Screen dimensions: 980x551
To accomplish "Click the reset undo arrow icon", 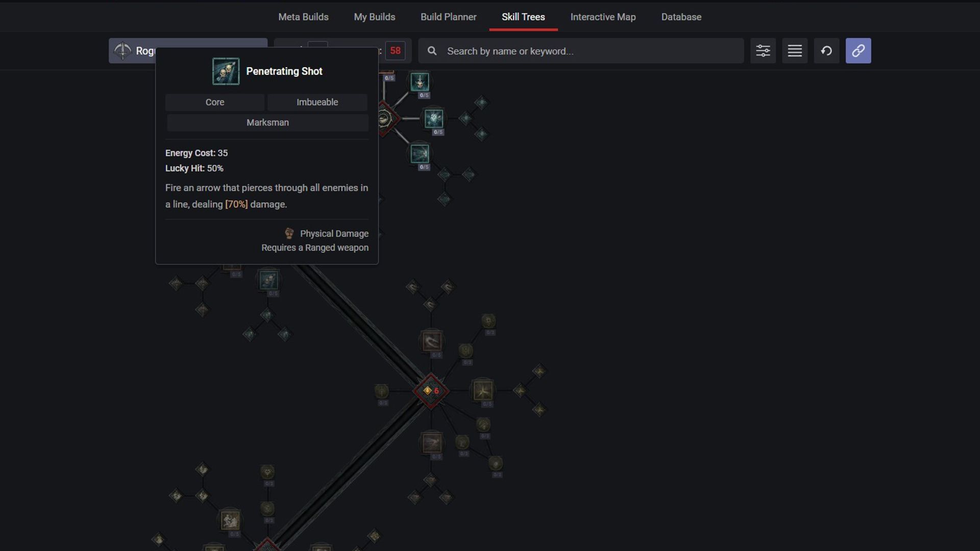I will click(x=826, y=51).
